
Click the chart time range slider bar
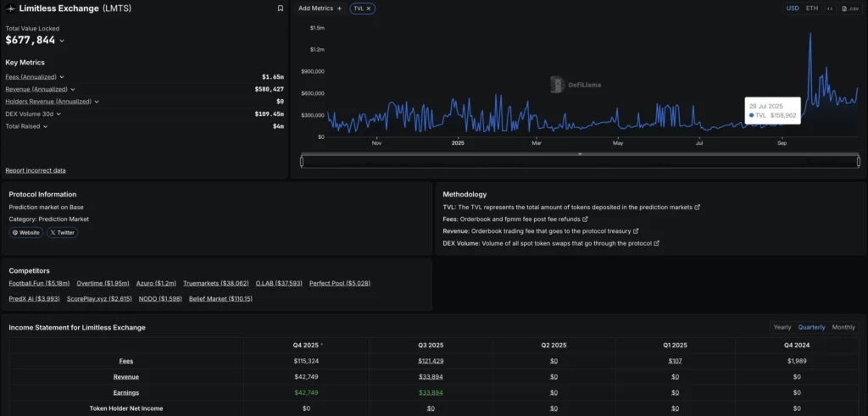point(580,161)
